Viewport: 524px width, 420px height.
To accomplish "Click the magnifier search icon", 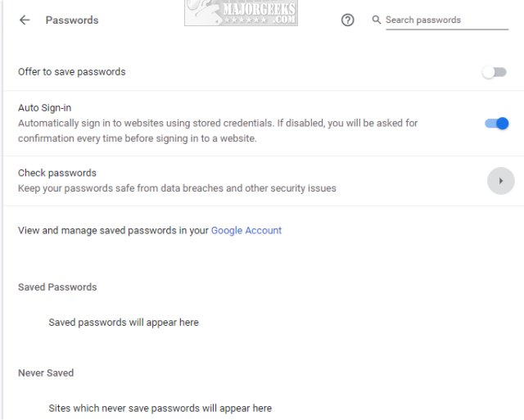I will click(377, 20).
